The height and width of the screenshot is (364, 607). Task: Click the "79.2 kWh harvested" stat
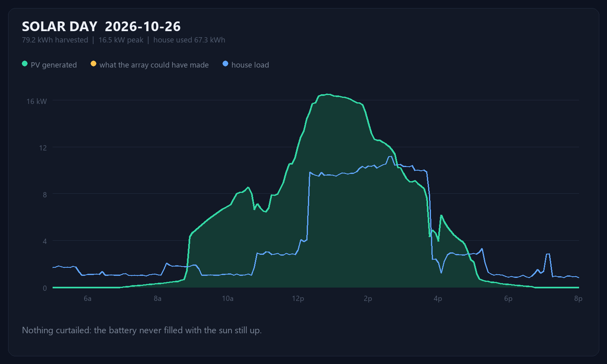(x=55, y=40)
